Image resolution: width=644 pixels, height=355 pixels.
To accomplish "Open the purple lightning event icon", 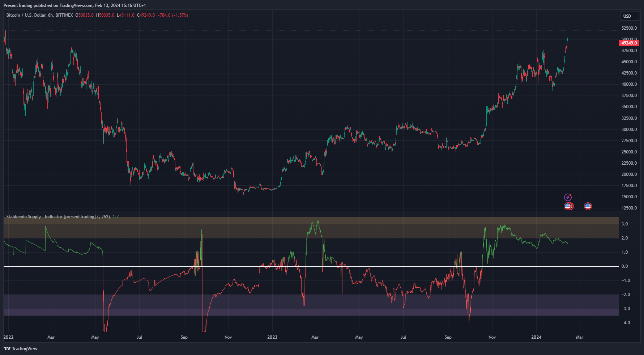I will pos(568,197).
